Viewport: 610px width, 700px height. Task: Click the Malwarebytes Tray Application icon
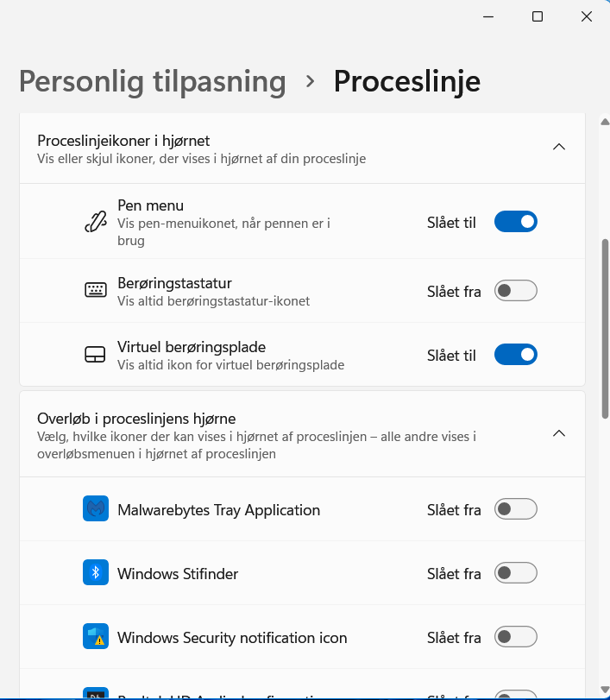click(96, 508)
